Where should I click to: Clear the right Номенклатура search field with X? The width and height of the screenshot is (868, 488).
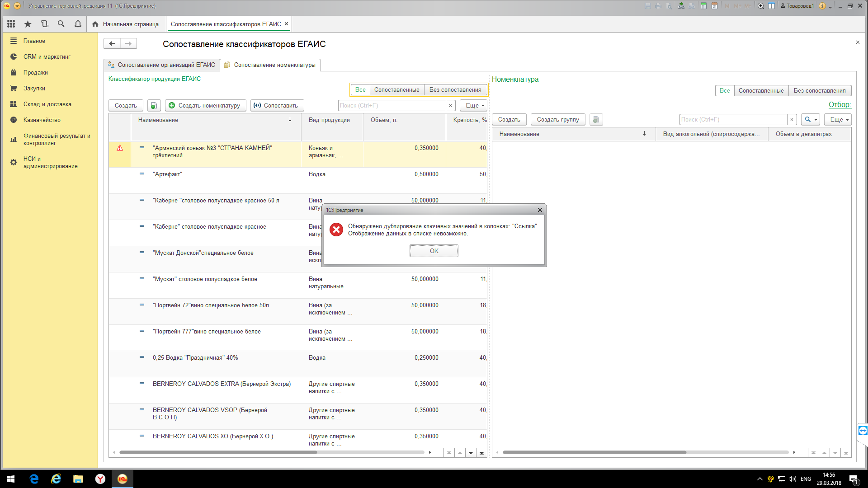click(x=792, y=120)
